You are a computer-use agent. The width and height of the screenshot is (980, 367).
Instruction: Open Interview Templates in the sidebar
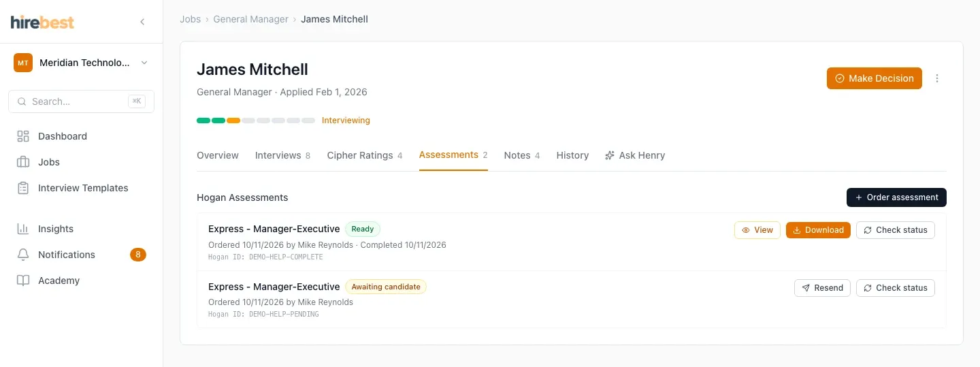click(81, 188)
